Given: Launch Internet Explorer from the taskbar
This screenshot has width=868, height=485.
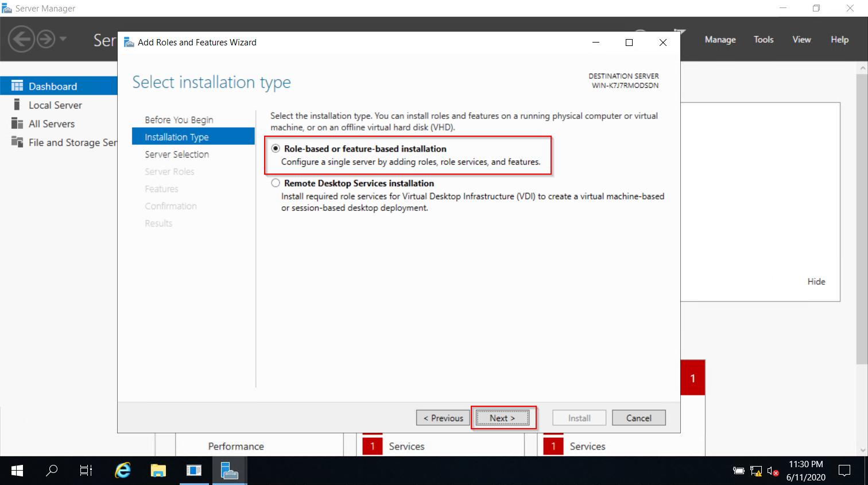Looking at the screenshot, I should 122,470.
